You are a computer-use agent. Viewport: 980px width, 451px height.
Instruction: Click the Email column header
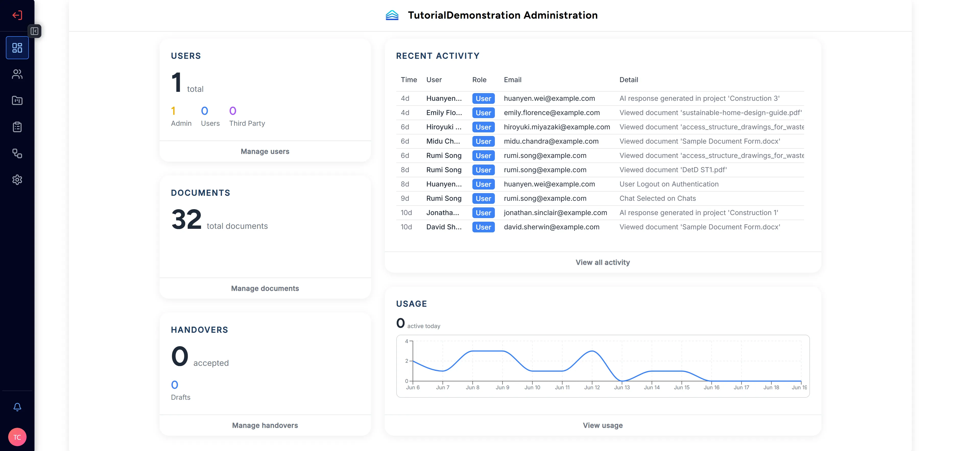512,80
